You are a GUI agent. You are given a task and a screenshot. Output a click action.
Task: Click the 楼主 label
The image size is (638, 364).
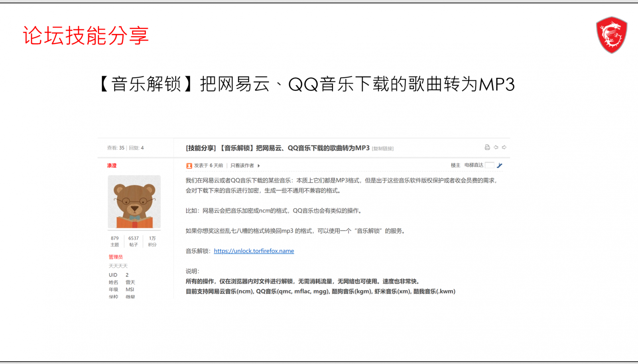[455, 165]
